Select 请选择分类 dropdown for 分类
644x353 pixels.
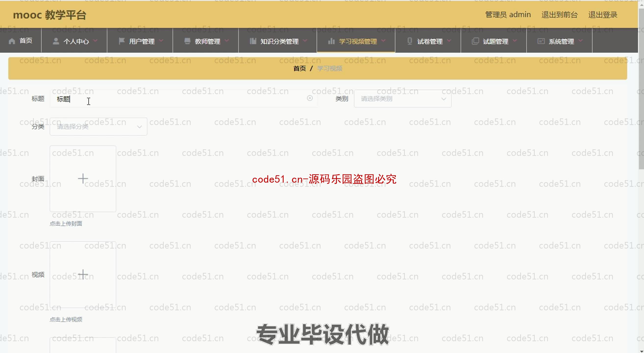tap(98, 127)
